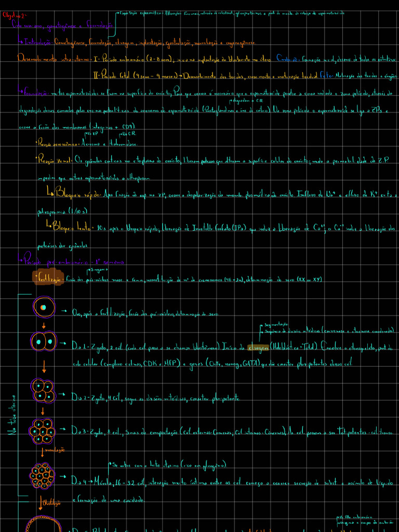Select "Dia 4 → Mórula, 16-32 cél" text
This screenshot has height=532, width=399.
[x=108, y=481]
